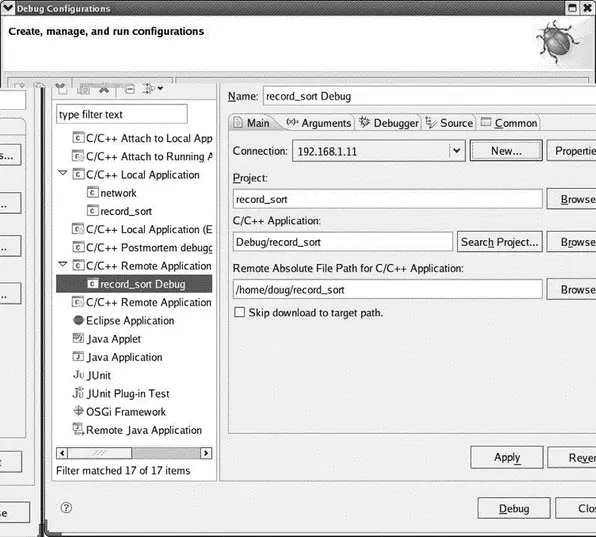Screen dimensions: 596x537
Task: Click the filter text input box
Action: [x=122, y=114]
